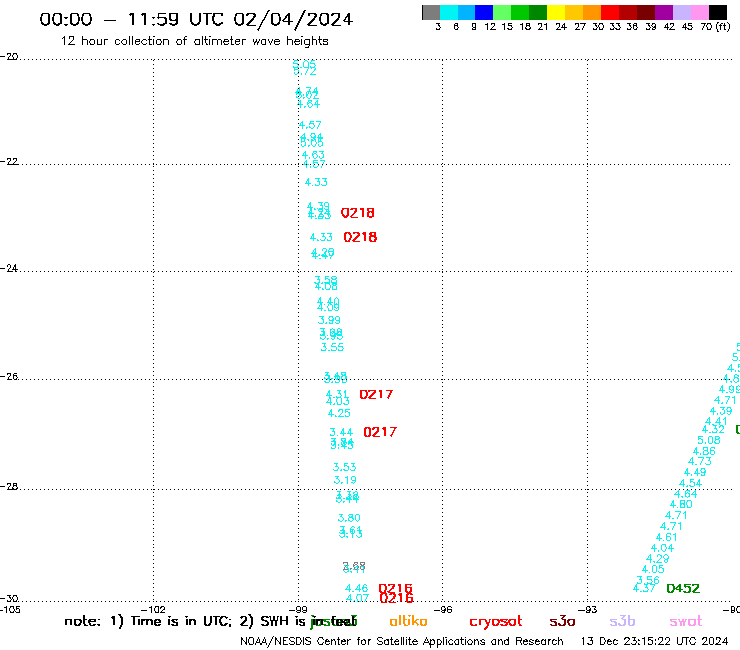Viewport: 740px width, 650px height.
Task: Click the '13 Dec 23:15:22 UTC 2024' timestamp
Action: [655, 641]
